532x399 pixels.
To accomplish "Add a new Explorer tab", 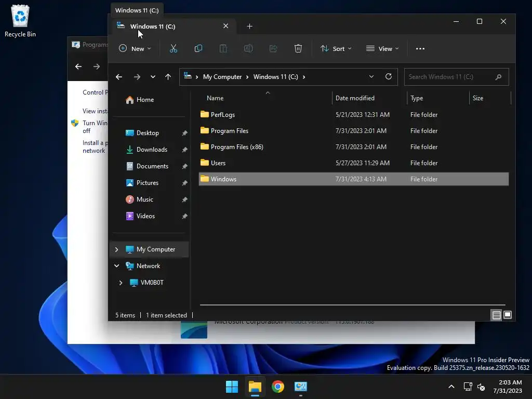I will 249,26.
